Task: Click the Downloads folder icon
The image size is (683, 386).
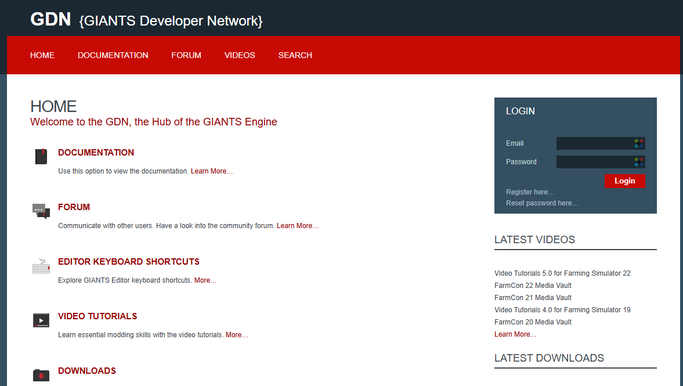Action: pyautogui.click(x=41, y=375)
